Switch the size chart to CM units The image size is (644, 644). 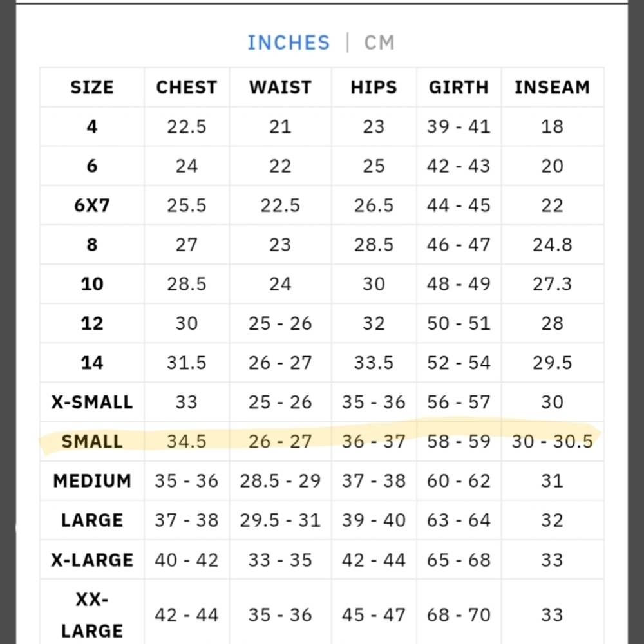point(379,43)
